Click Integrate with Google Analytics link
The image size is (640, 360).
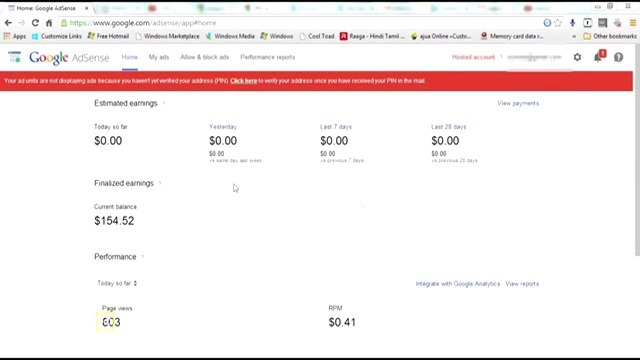point(458,284)
